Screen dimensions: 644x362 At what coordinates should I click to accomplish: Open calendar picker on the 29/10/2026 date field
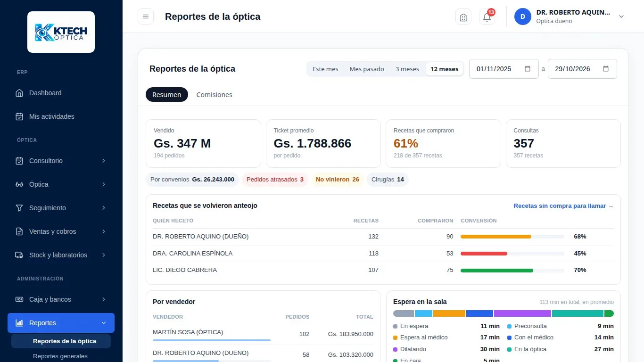pyautogui.click(x=606, y=69)
